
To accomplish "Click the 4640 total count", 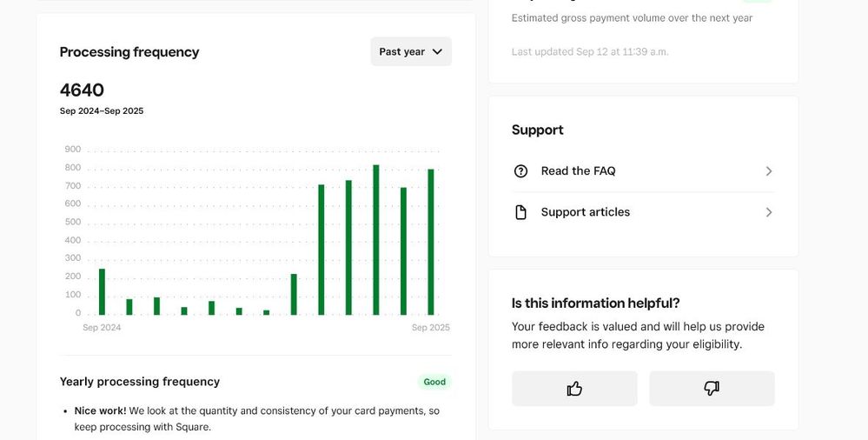I will point(82,90).
